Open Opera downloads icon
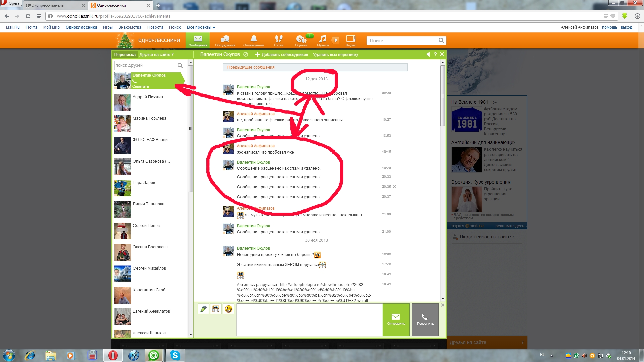The height and width of the screenshot is (362, 644). click(637, 16)
